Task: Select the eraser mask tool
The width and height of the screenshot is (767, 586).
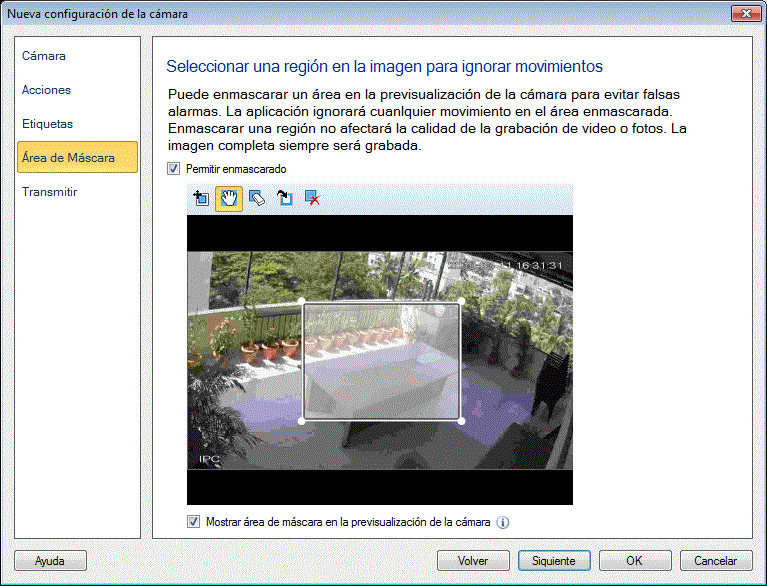Action: tap(257, 198)
